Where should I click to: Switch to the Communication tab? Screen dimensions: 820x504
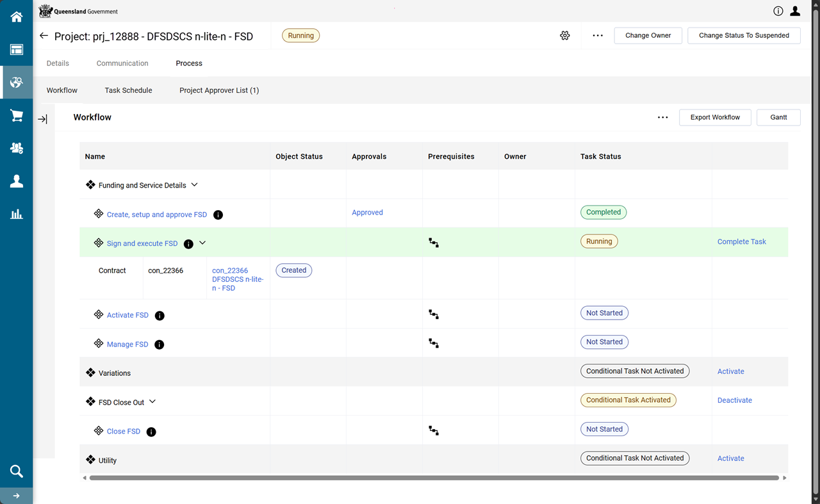pyautogui.click(x=122, y=63)
